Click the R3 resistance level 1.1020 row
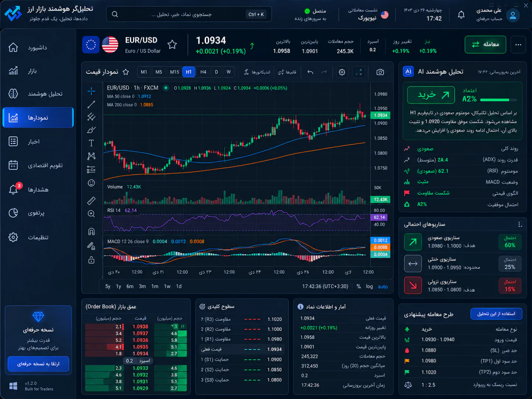This screenshot has height=399, width=532. coord(242,319)
